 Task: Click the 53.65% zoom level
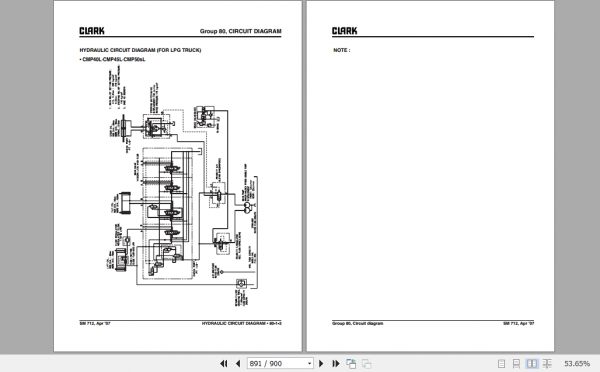(x=577, y=363)
